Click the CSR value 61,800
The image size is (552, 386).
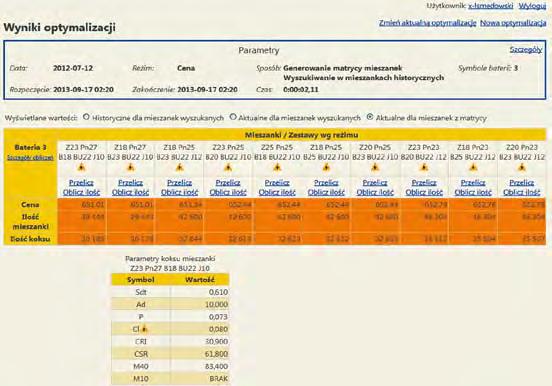pos(216,354)
